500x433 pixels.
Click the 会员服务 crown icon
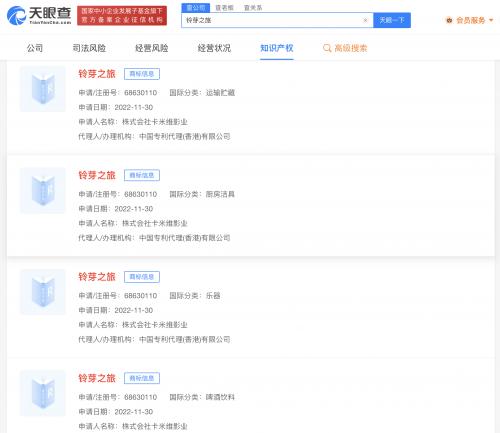[449, 20]
